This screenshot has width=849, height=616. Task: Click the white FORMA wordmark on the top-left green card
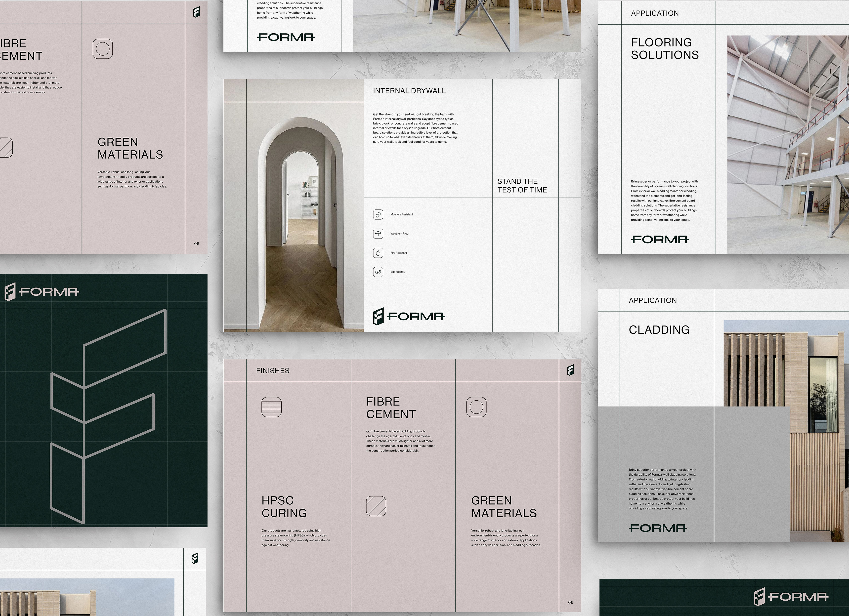point(49,291)
